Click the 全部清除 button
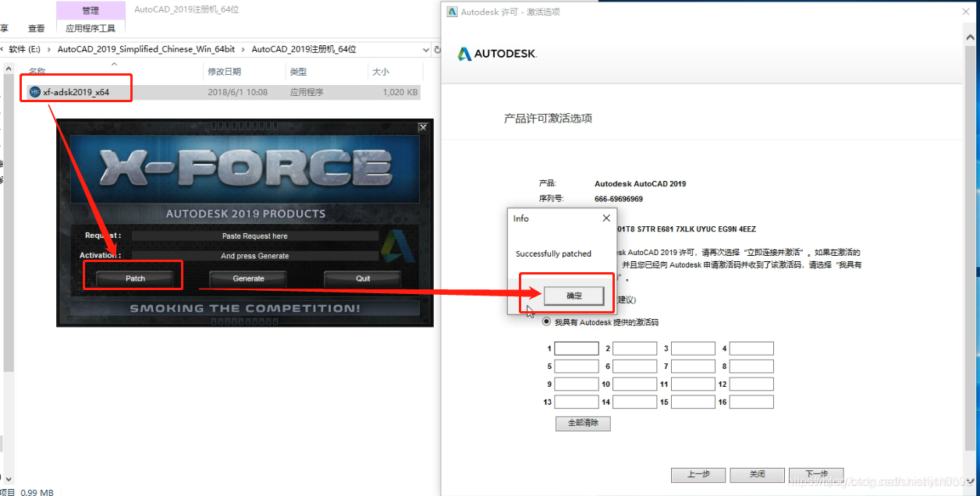The image size is (980, 496). click(x=583, y=423)
